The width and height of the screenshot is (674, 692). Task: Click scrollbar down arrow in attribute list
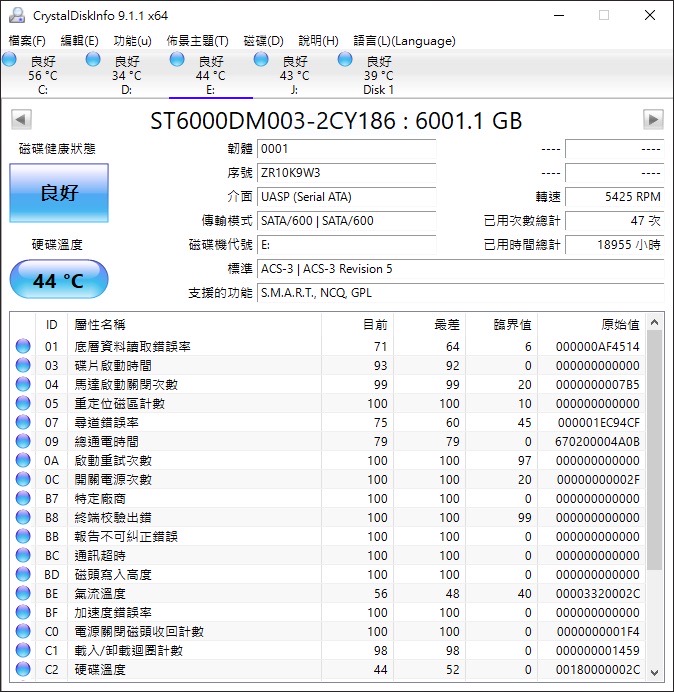point(655,672)
